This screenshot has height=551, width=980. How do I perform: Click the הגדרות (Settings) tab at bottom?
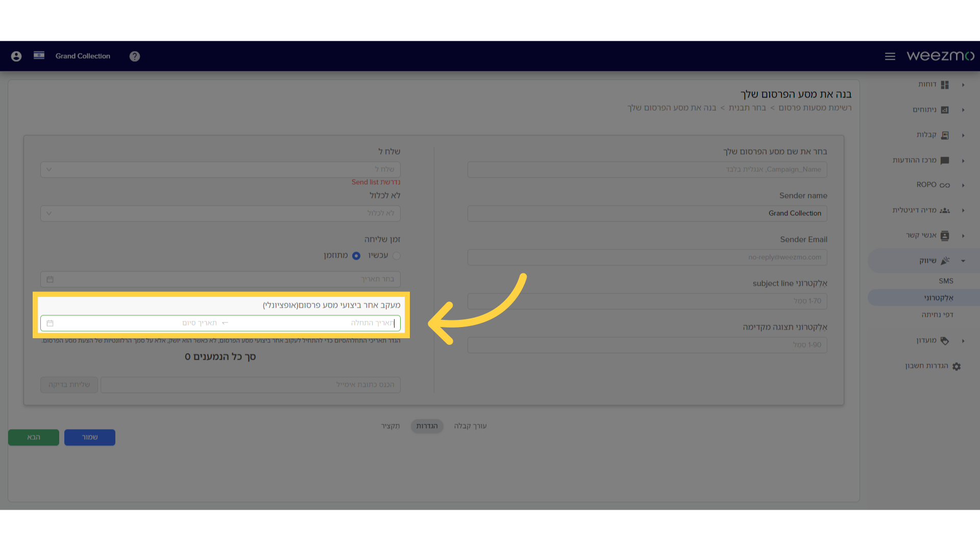coord(427,425)
